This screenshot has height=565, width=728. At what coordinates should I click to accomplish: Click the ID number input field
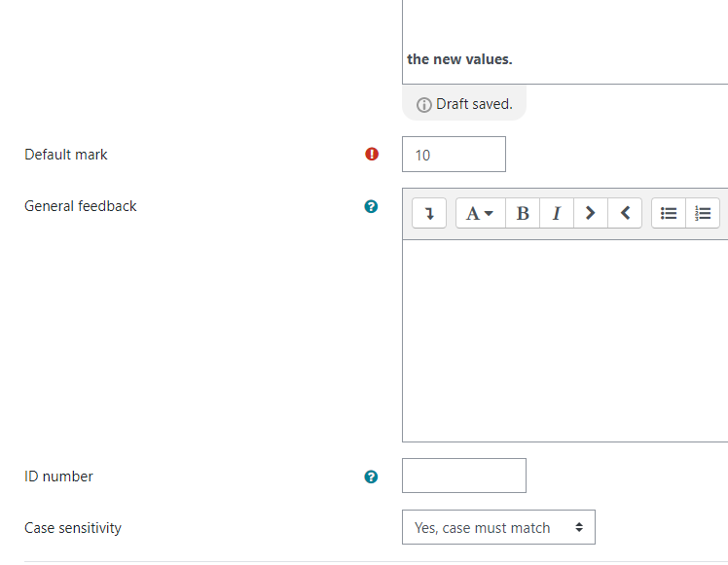pos(464,476)
